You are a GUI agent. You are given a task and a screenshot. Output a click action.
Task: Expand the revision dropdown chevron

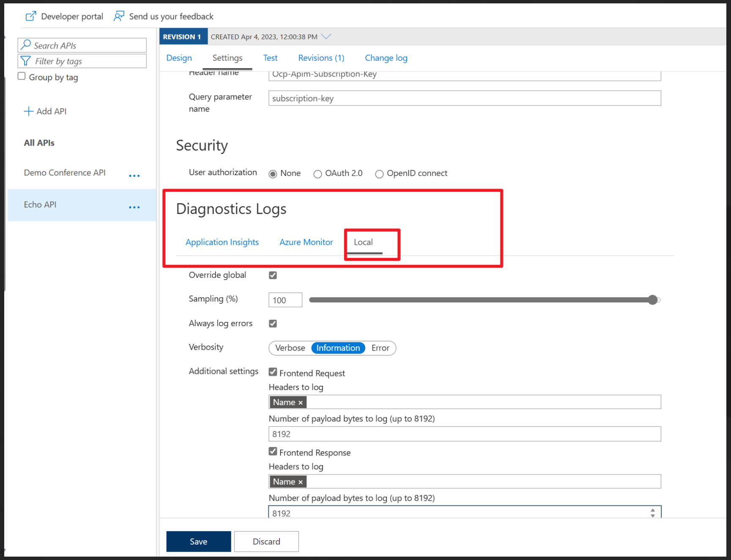point(326,37)
